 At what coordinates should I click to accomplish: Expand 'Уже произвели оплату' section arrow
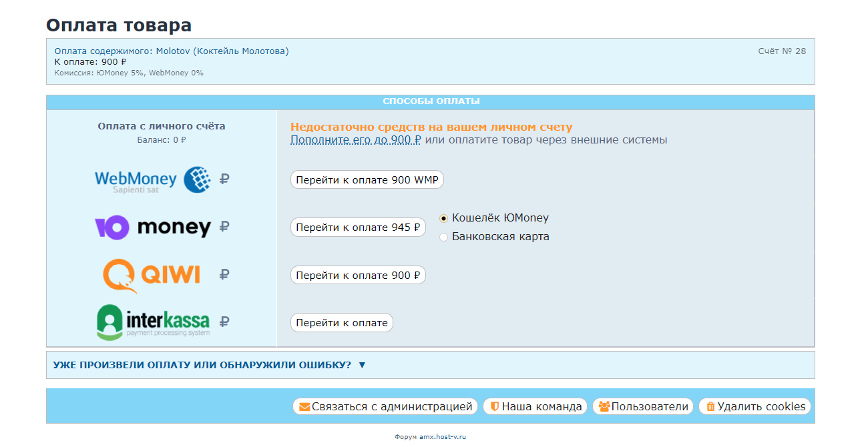[362, 365]
